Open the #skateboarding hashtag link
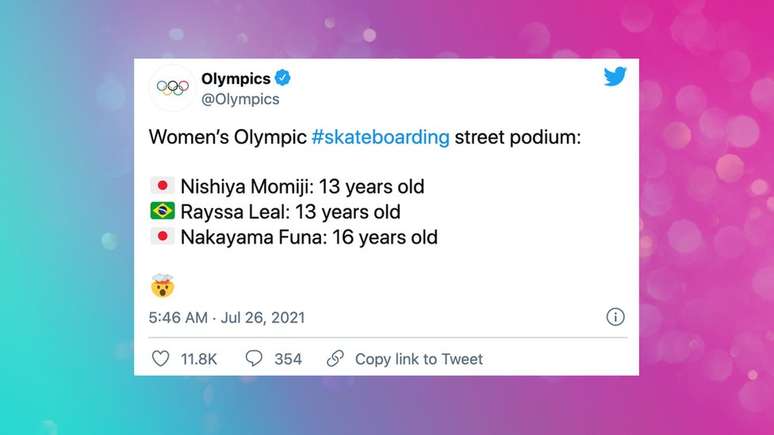 (380, 136)
